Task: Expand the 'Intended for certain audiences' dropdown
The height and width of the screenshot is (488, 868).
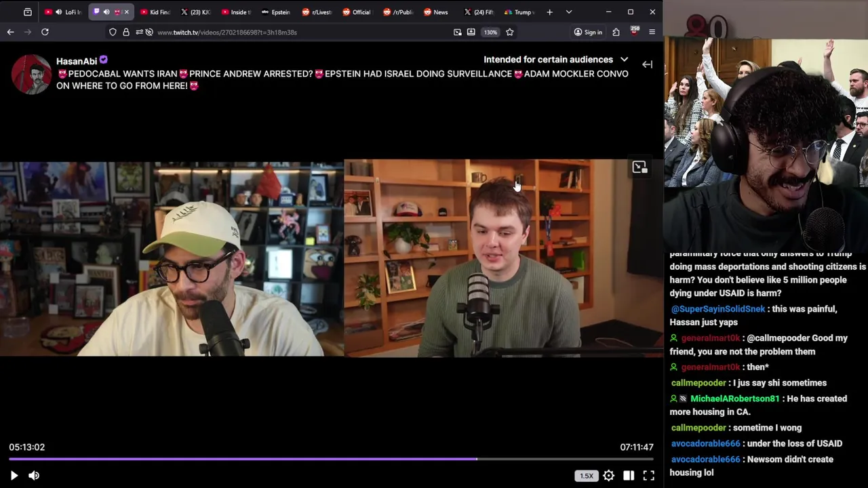Action: pyautogui.click(x=556, y=60)
